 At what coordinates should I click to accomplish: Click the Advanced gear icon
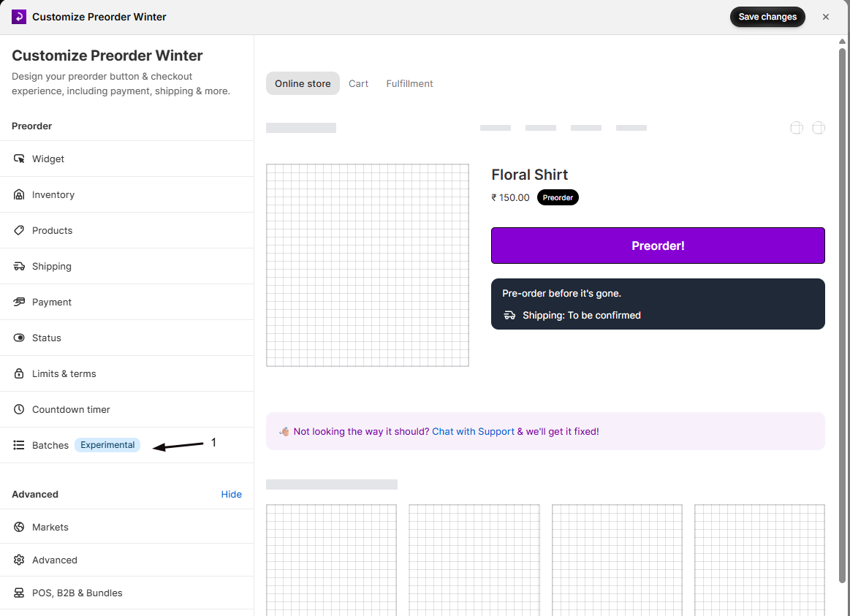click(19, 560)
